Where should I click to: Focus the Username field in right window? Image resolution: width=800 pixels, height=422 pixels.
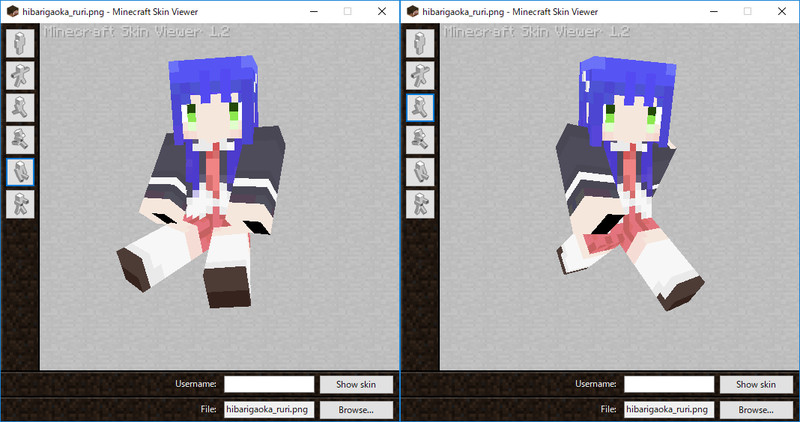click(668, 384)
